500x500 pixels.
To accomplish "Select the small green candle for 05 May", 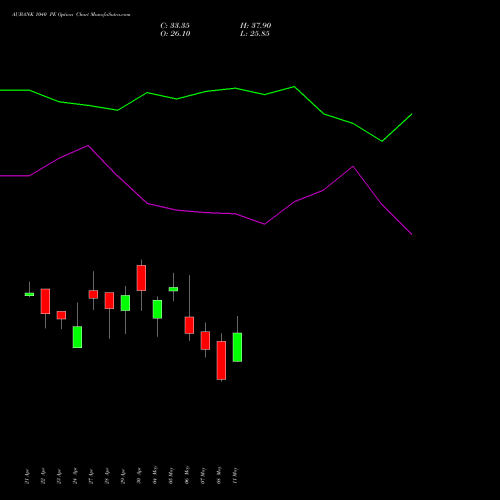I will 173,289.
